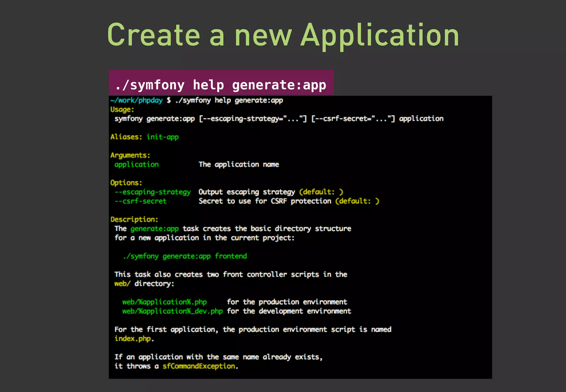The height and width of the screenshot is (392, 566).
Task: Click the yellow 'web/' directory text
Action: (122, 284)
